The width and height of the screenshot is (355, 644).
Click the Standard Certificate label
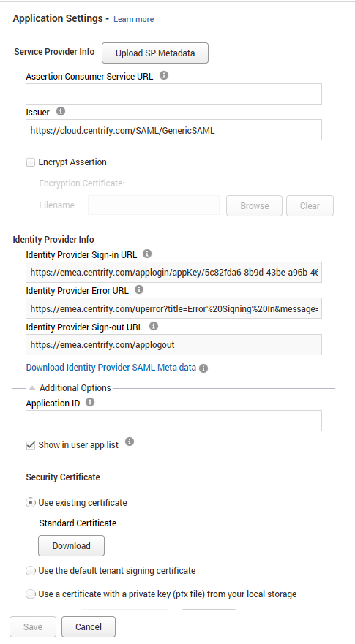click(x=78, y=523)
